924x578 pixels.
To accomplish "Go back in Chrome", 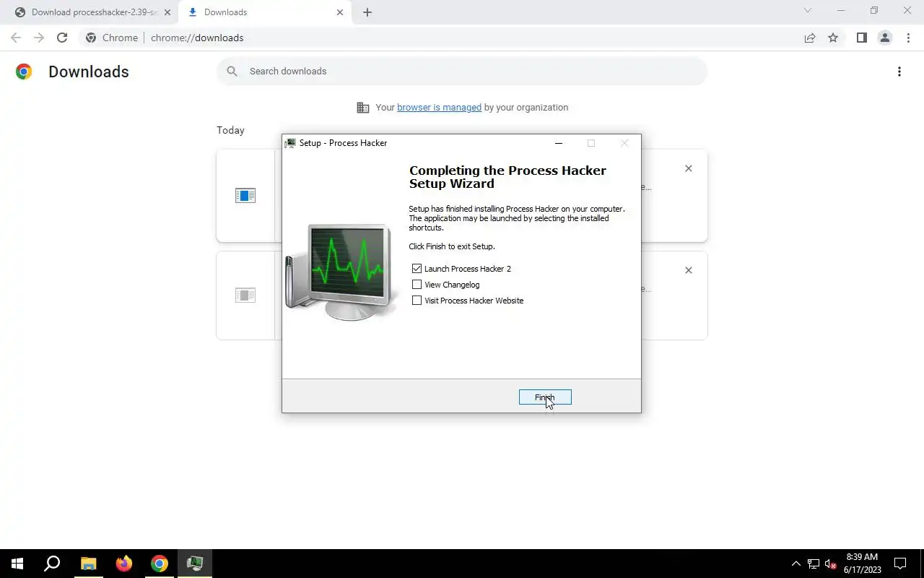I will pyautogui.click(x=16, y=38).
